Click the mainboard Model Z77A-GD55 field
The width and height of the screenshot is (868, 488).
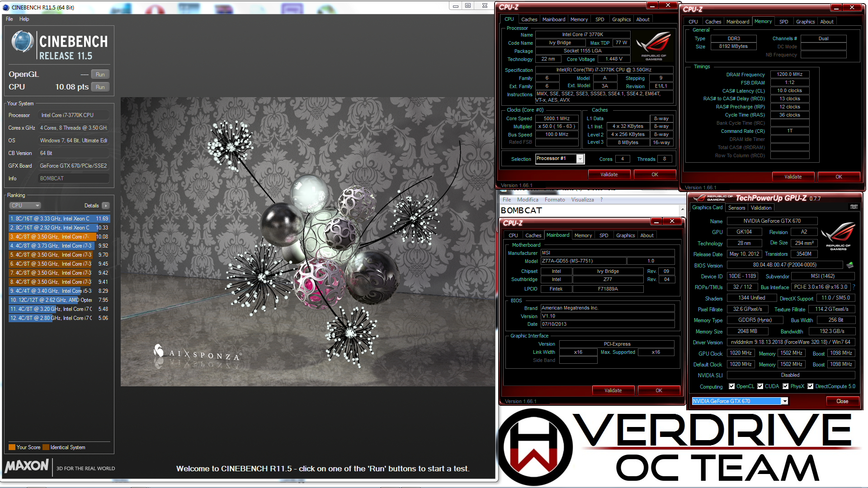583,261
